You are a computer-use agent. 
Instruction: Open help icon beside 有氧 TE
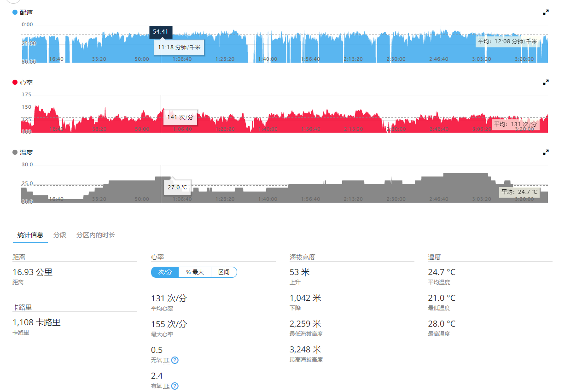(x=175, y=386)
